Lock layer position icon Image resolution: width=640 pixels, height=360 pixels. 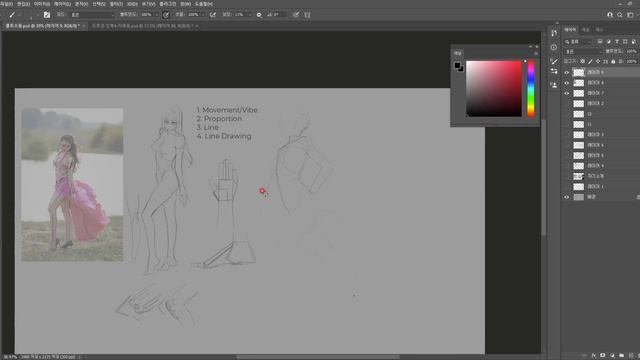click(x=598, y=61)
